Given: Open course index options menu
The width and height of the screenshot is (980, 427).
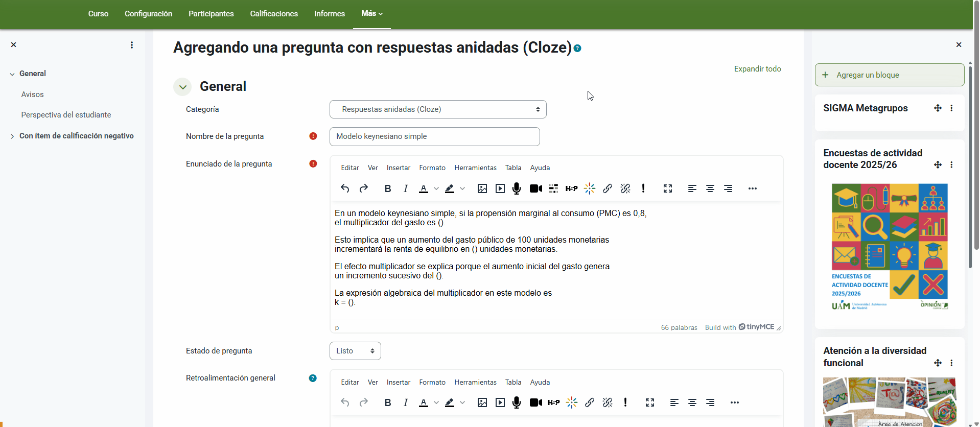Looking at the screenshot, I should (132, 45).
